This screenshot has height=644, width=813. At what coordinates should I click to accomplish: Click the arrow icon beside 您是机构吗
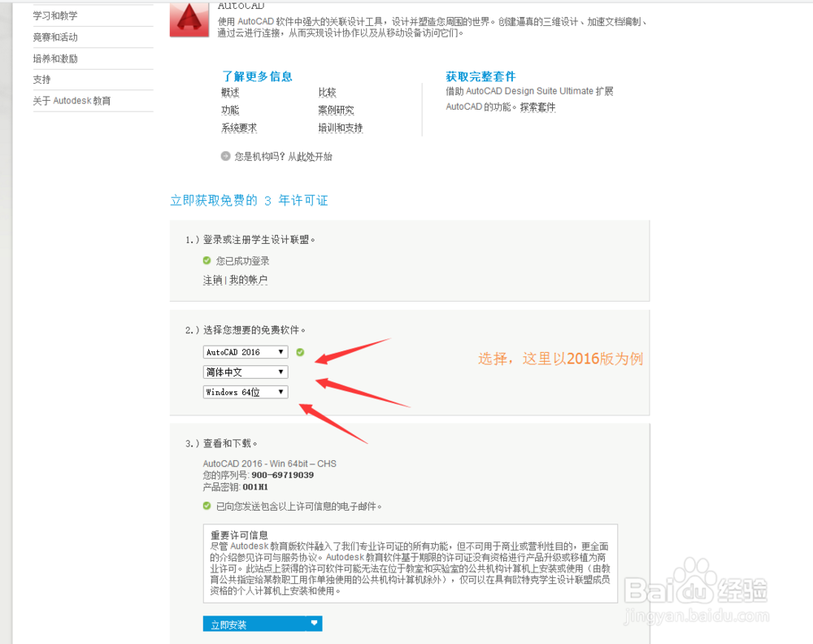point(225,156)
